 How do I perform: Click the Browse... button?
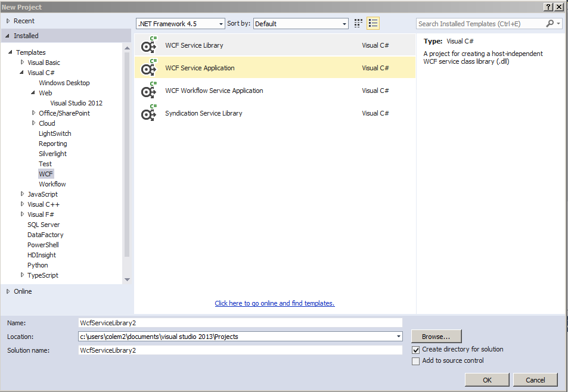436,337
